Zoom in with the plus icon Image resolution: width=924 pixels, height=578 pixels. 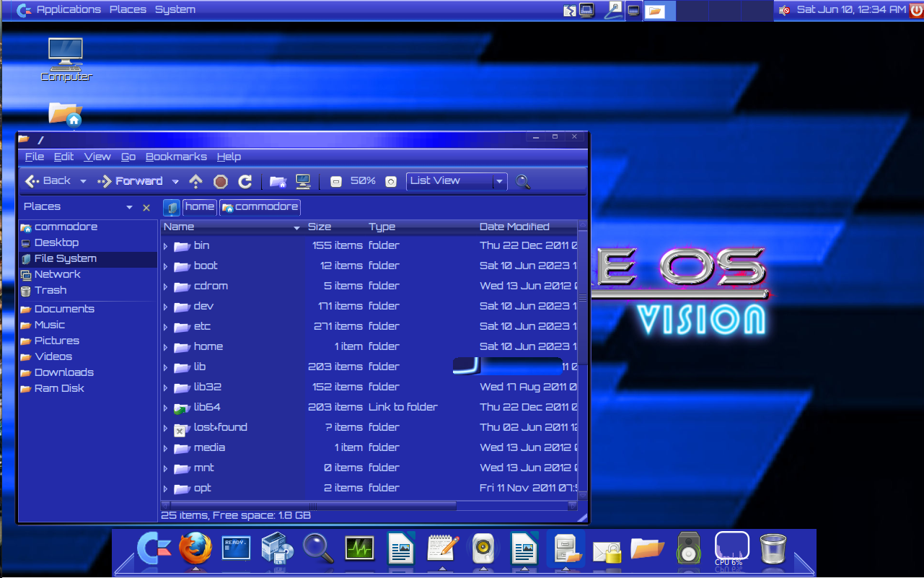click(391, 181)
